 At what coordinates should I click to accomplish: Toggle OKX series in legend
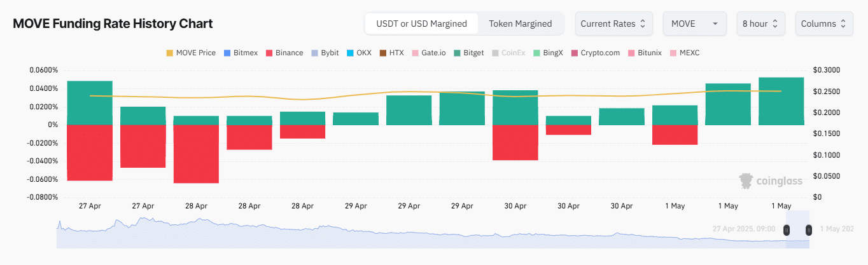(359, 53)
